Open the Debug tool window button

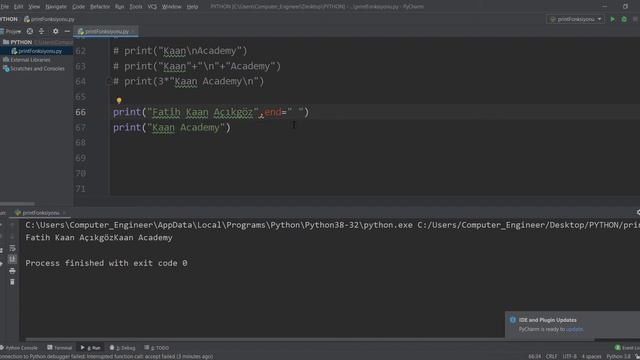122,348
